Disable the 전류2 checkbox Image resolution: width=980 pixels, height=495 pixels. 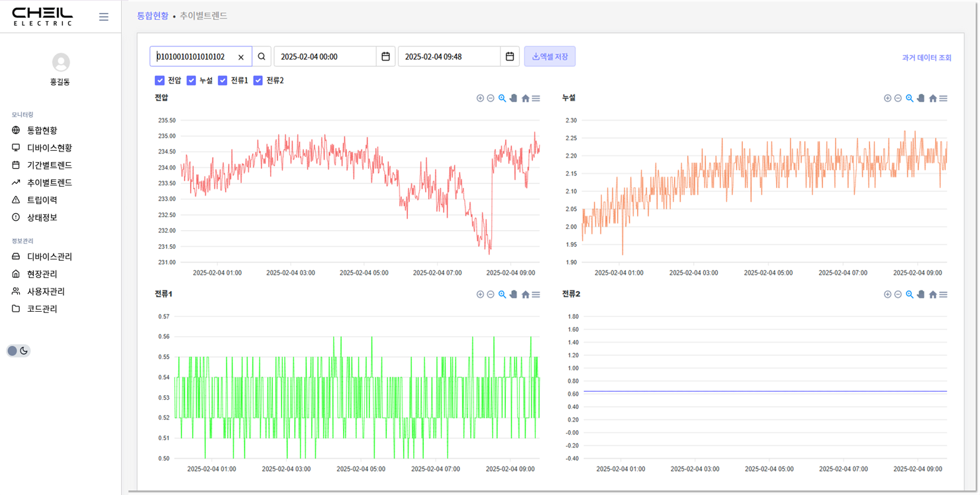click(258, 81)
